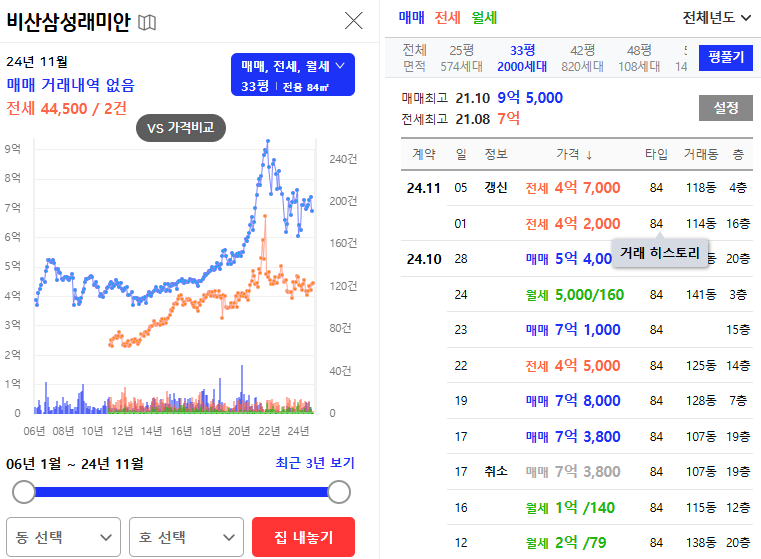Open the 전세 4억 7,000 갱신 row

point(577,188)
